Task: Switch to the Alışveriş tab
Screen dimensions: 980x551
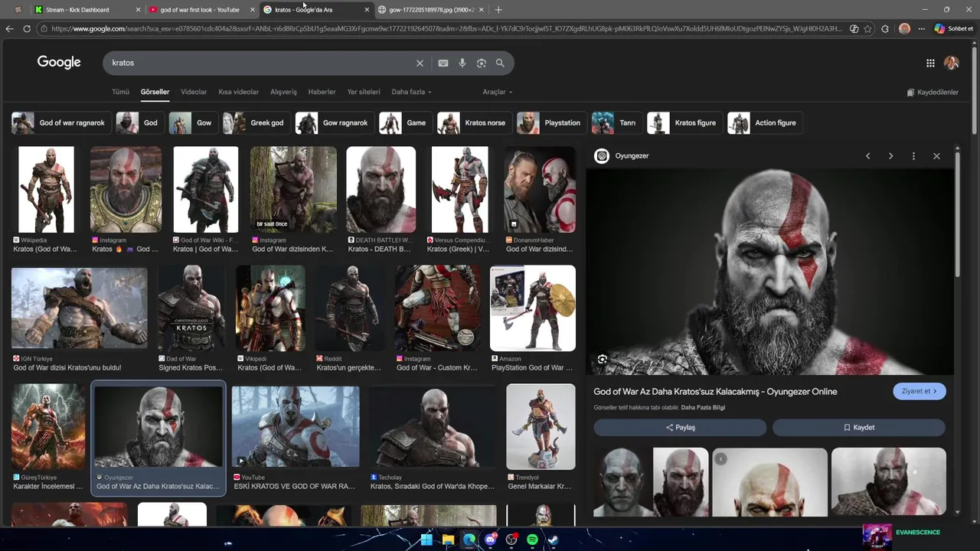Action: click(x=283, y=92)
